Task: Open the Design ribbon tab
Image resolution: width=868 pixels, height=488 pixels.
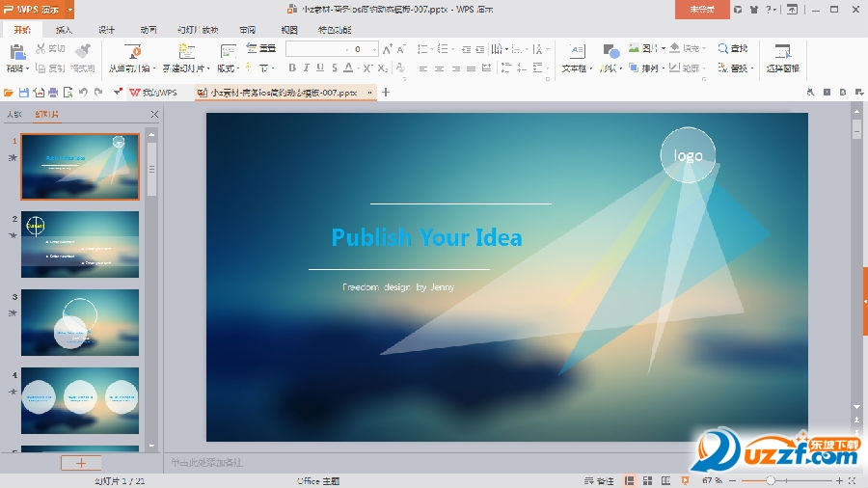Action: point(106,30)
